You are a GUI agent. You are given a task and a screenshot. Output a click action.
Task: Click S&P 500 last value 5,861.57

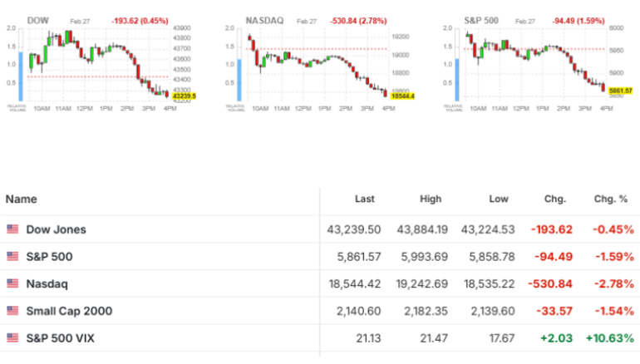359,257
